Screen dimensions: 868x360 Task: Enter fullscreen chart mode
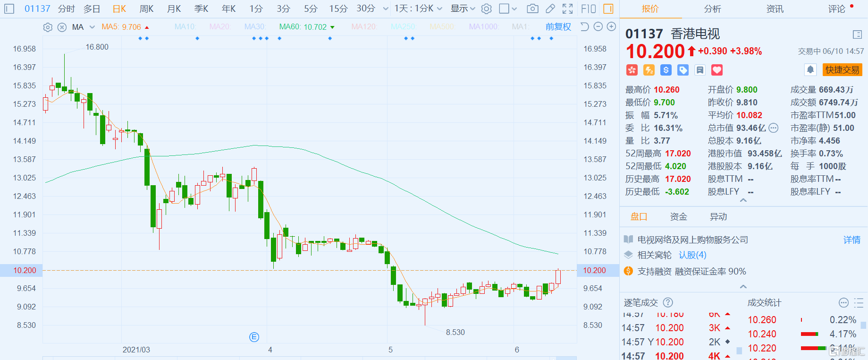point(568,9)
